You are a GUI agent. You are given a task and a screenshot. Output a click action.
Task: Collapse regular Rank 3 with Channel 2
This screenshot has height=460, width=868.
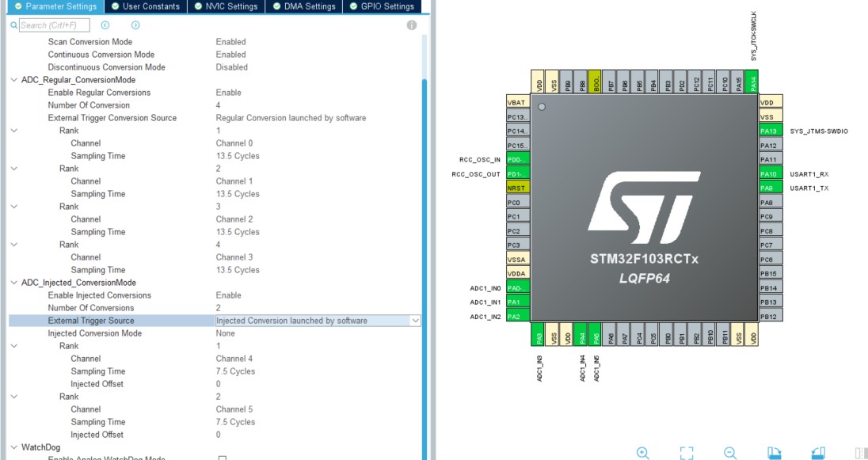click(x=13, y=207)
